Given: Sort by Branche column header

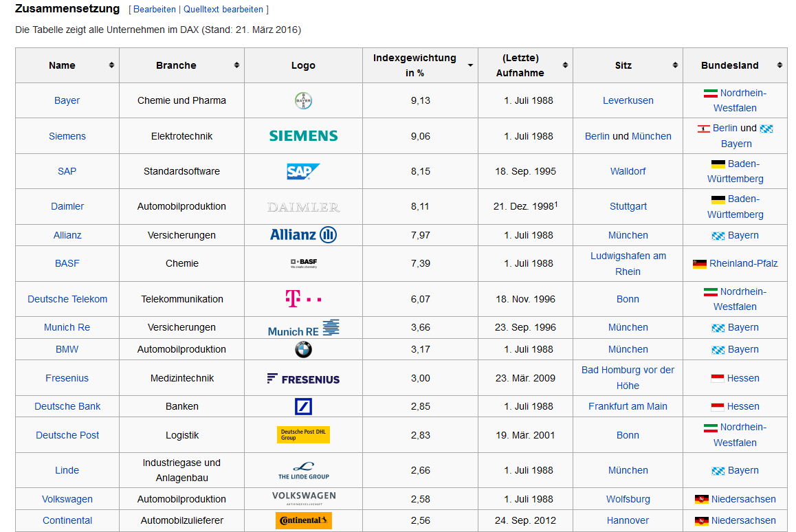Looking at the screenshot, I should pyautogui.click(x=236, y=65).
